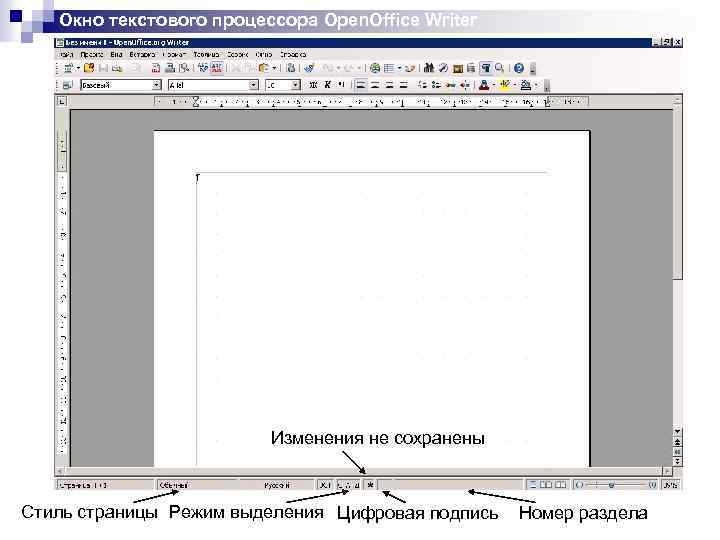Apply the Background Color button
720x540 pixels.
tap(526, 85)
